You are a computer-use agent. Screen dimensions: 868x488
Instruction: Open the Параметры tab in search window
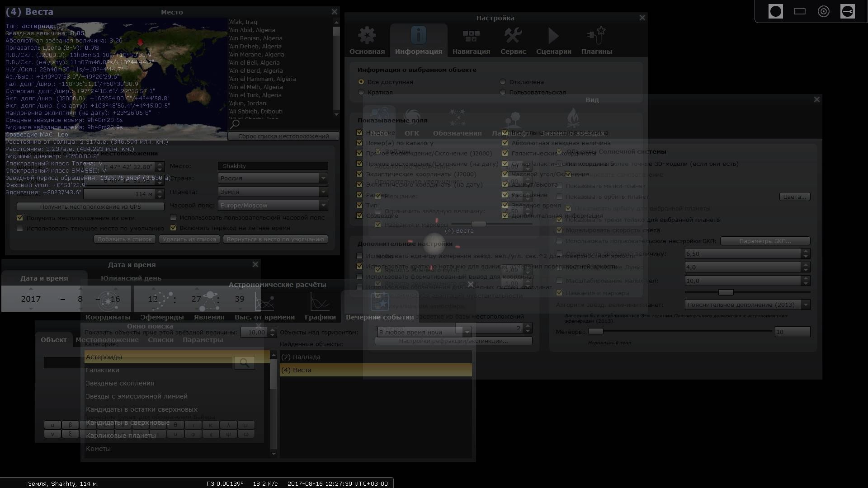click(x=203, y=340)
